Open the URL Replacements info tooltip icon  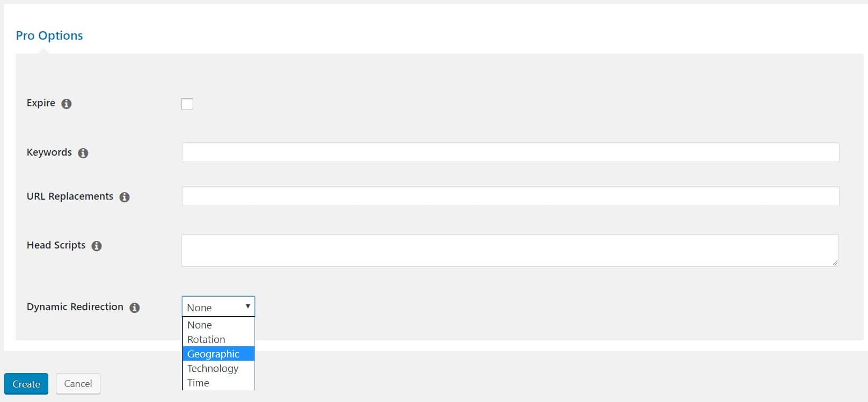pyautogui.click(x=125, y=197)
